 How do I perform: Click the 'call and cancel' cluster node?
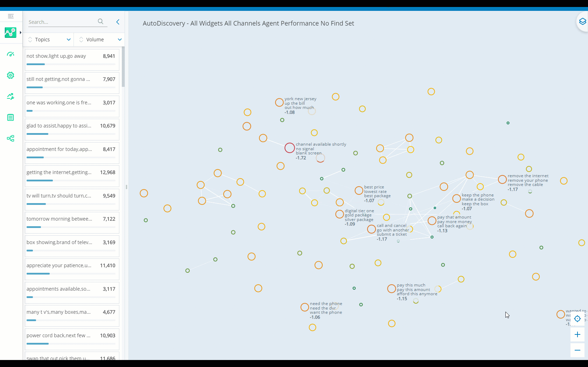(371, 229)
